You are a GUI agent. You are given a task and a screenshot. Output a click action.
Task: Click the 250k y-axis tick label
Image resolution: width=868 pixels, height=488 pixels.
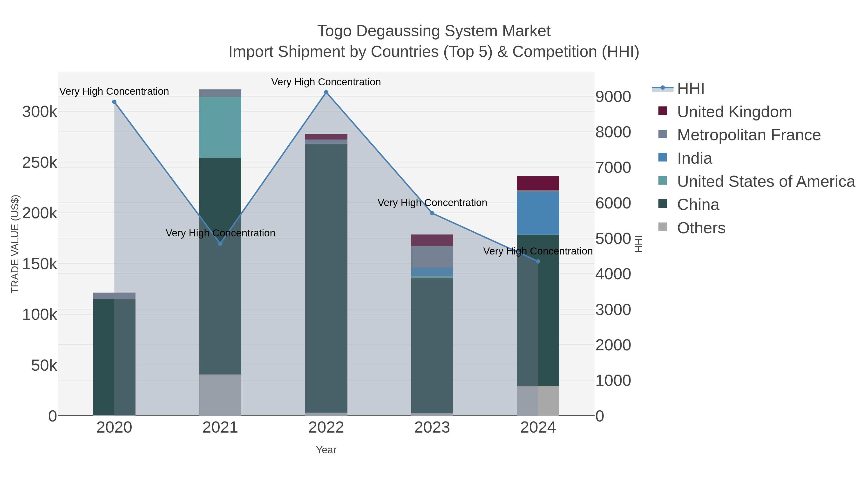click(40, 163)
